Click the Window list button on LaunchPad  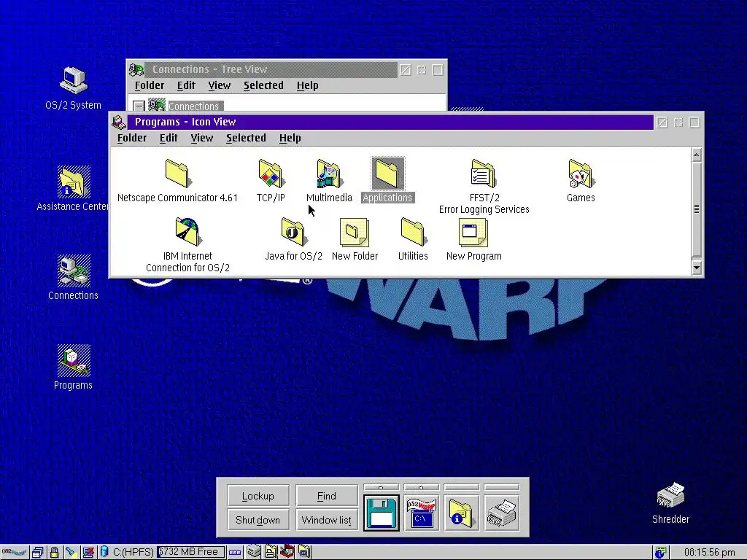coord(326,520)
